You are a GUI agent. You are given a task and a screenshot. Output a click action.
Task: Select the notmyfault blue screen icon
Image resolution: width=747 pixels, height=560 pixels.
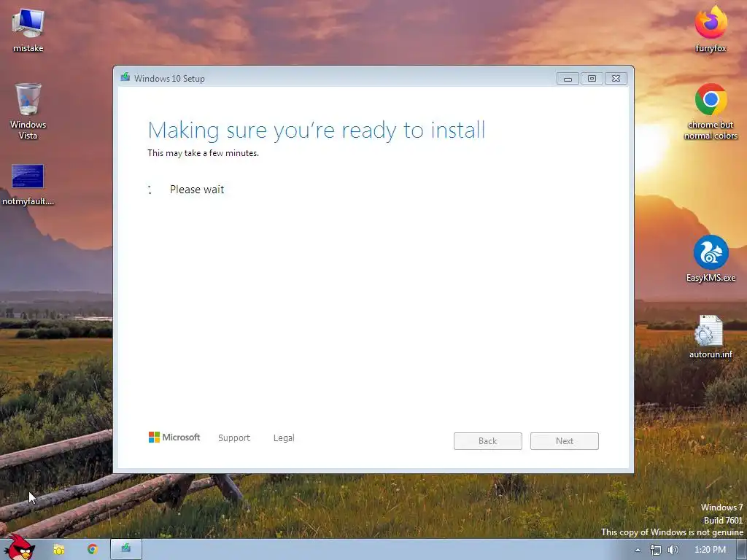point(28,184)
